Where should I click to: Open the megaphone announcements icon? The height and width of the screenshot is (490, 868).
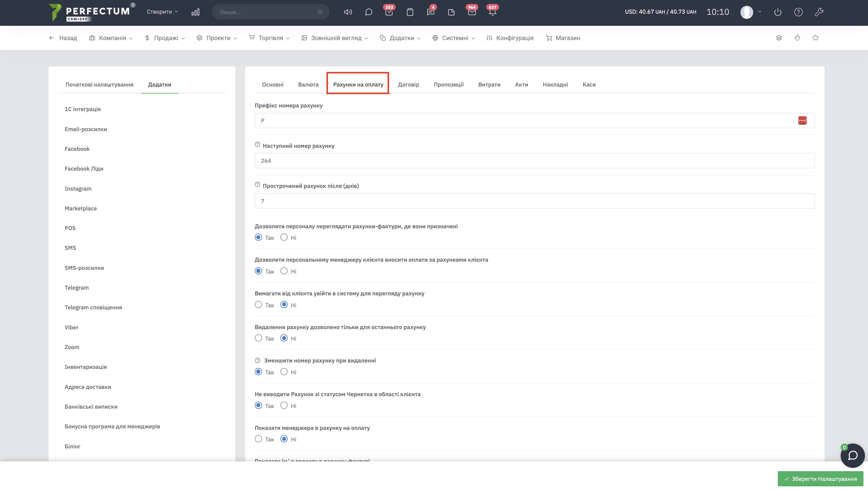pyautogui.click(x=348, y=12)
